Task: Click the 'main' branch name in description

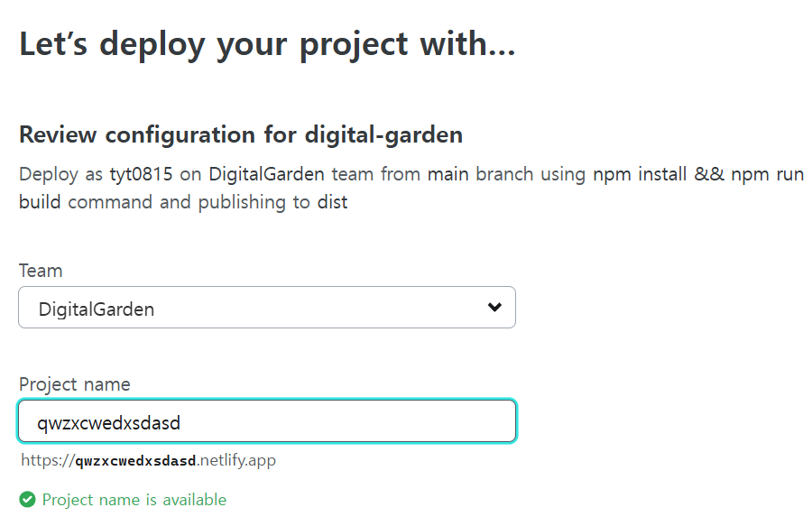Action: pyautogui.click(x=448, y=174)
